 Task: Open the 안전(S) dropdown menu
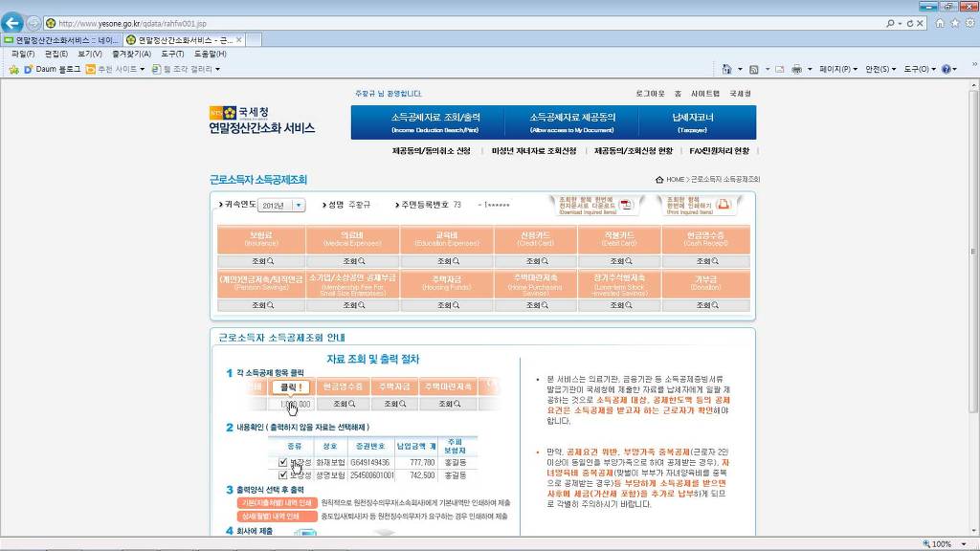(x=880, y=69)
